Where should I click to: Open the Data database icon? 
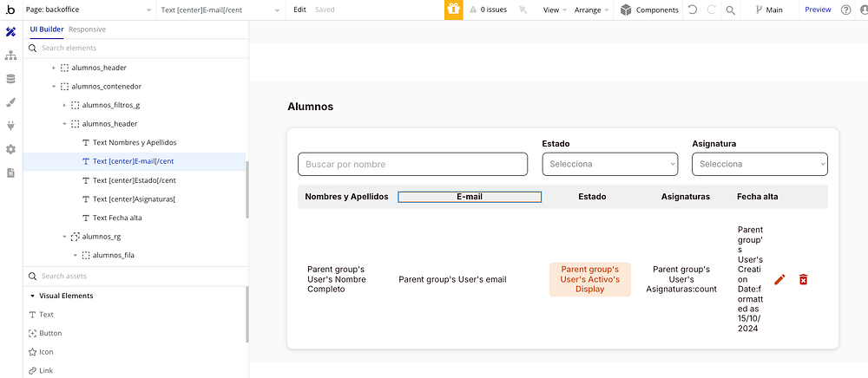10,79
